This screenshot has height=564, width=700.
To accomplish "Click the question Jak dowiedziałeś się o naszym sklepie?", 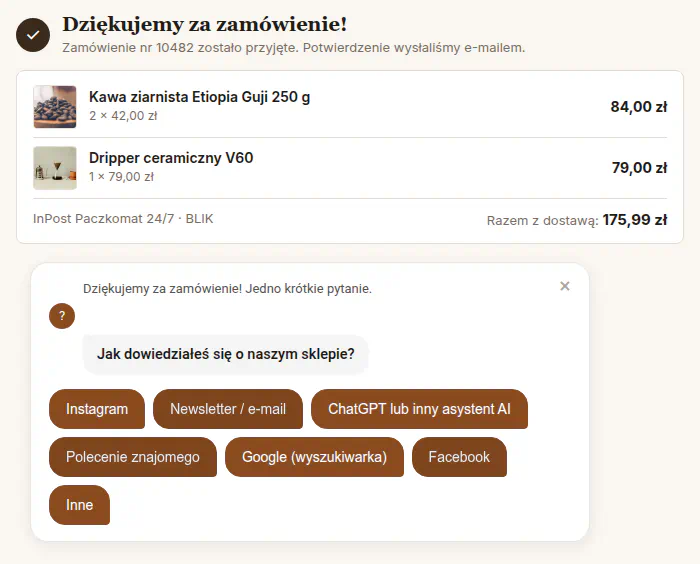I will tap(226, 354).
